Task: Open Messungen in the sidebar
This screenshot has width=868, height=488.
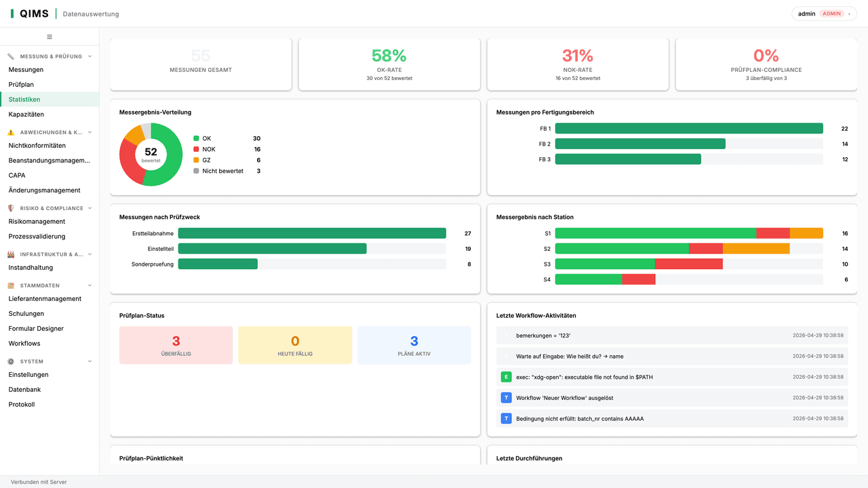Action: point(50,70)
